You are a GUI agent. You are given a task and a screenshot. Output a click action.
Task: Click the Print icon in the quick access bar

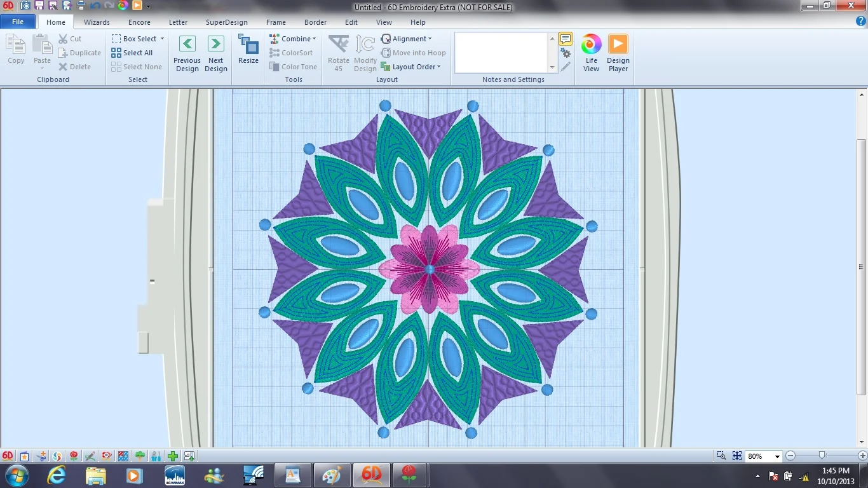coord(81,6)
